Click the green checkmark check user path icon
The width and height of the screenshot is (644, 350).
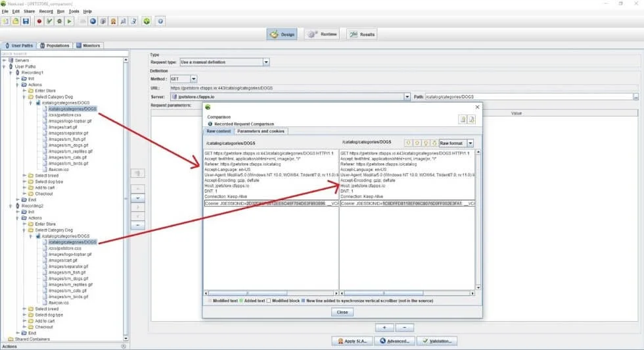[49, 22]
